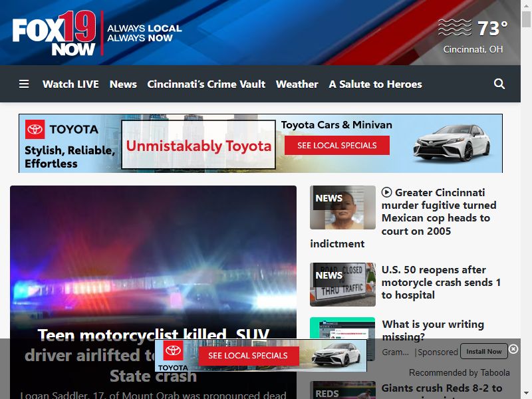Viewport: 532px width, 399px height.
Task: Open Watch LIVE in navigation
Action: point(70,84)
